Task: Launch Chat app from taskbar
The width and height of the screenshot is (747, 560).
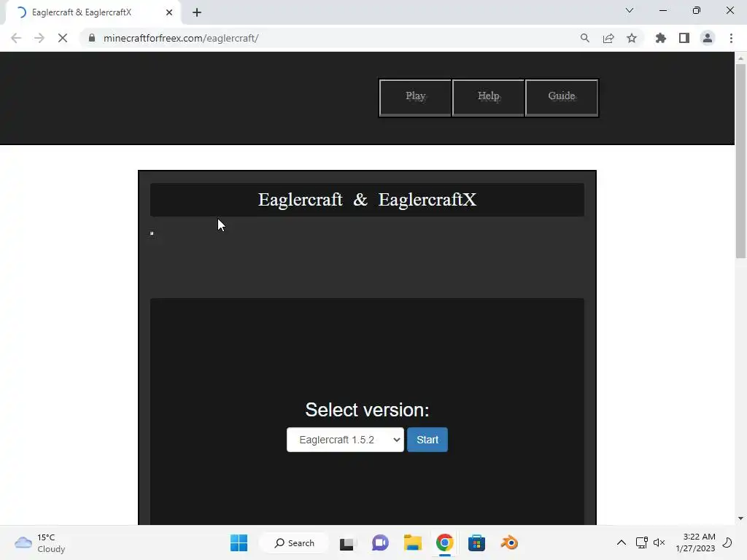Action: click(380, 542)
